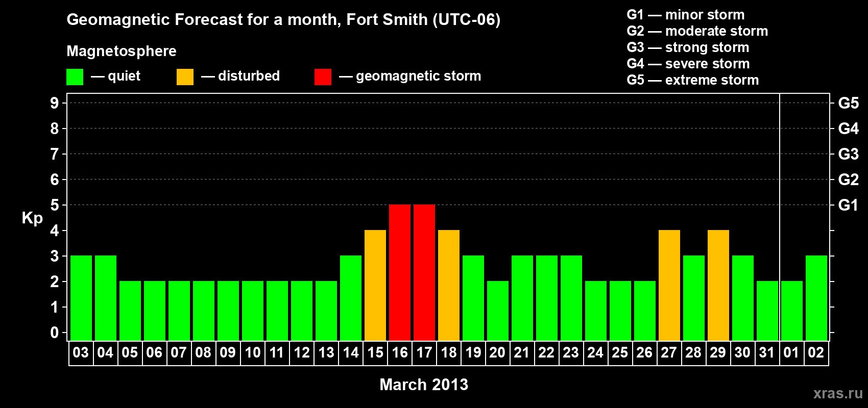Click the G1 label on right axis
Image resolution: width=868 pixels, height=408 pixels.
pos(849,205)
